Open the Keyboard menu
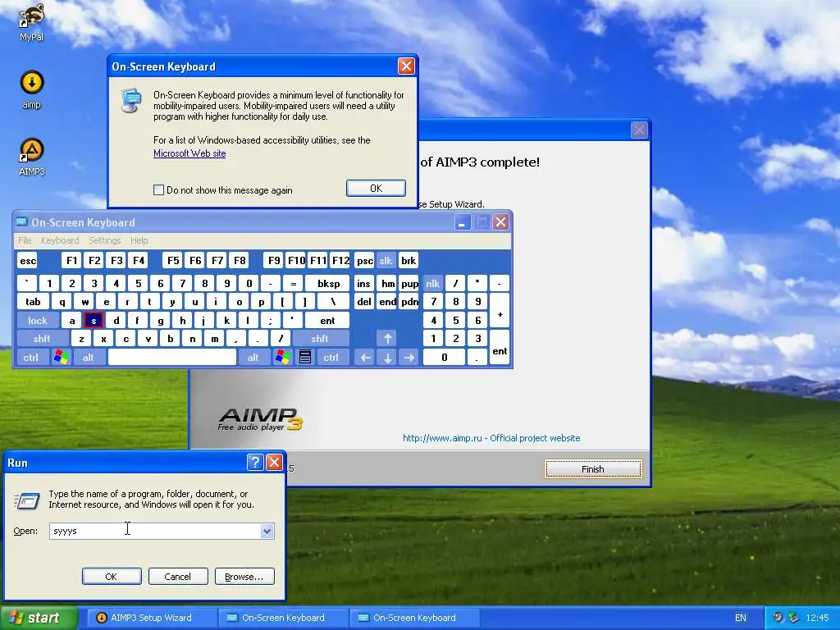 60,240
